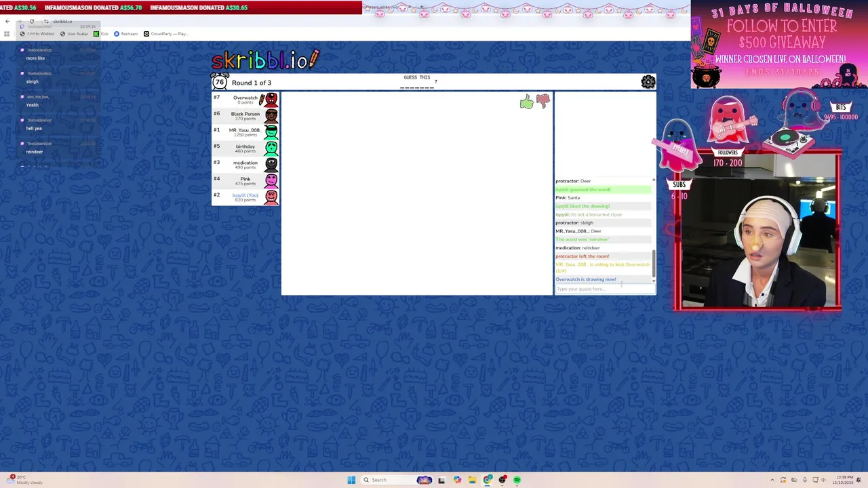Select ispylil (You) red avatar

point(271,197)
